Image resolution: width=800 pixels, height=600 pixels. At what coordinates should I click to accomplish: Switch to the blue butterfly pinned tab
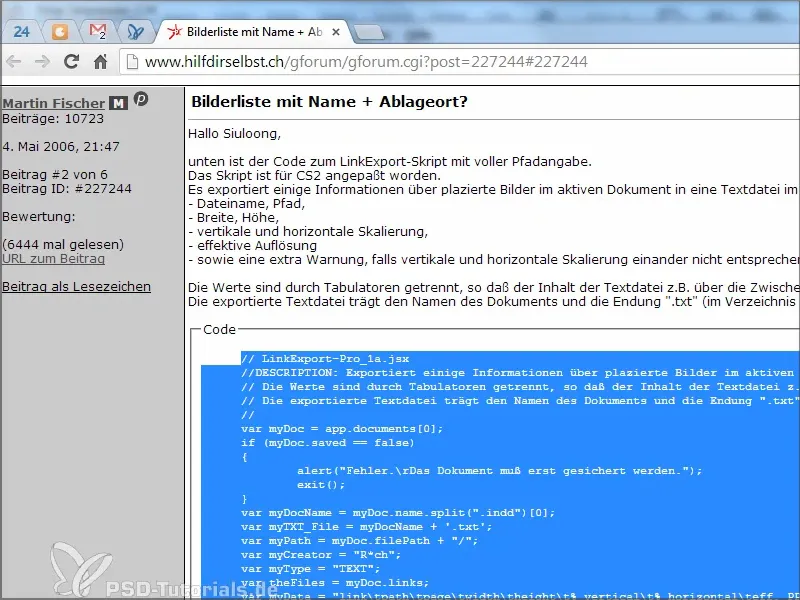(135, 32)
